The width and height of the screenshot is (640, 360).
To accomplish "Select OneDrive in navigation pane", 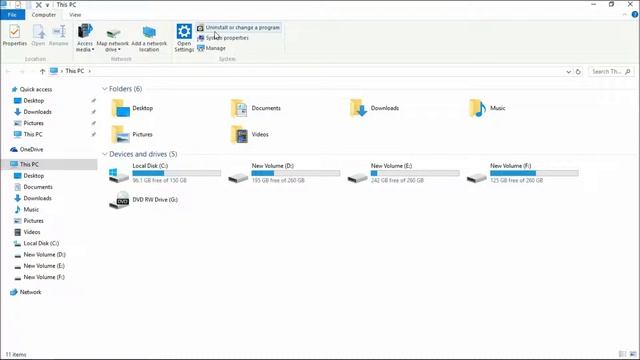I will [27, 149].
